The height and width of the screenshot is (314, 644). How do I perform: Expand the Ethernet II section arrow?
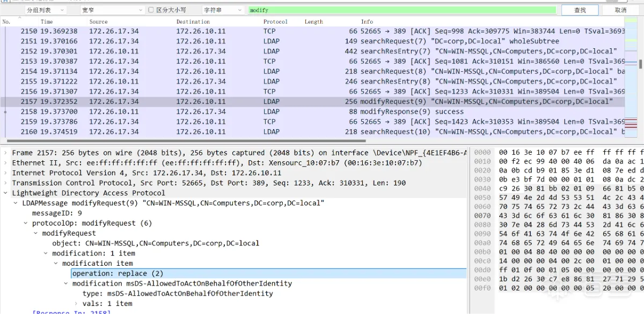pyautogui.click(x=6, y=163)
